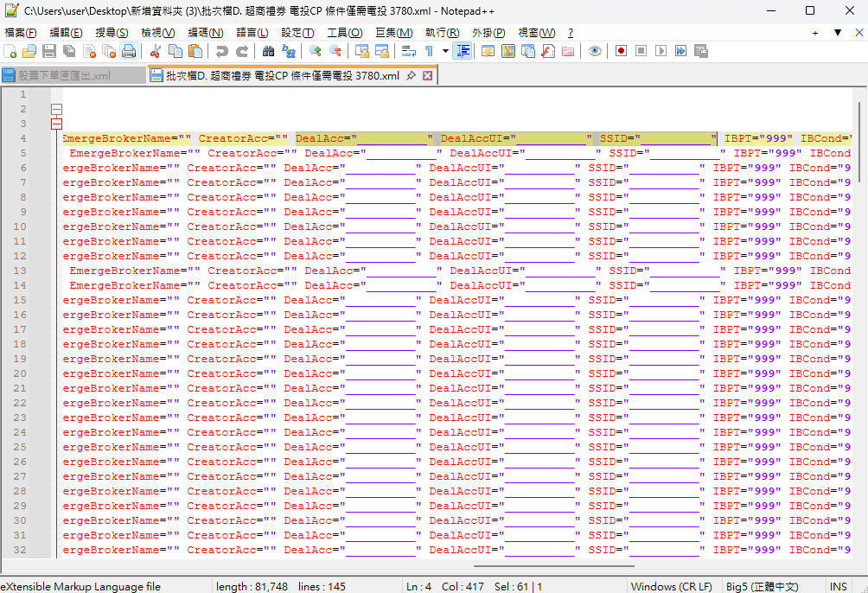The width and height of the screenshot is (868, 593).
Task: Open the 視窗(W) menu
Action: click(x=536, y=33)
